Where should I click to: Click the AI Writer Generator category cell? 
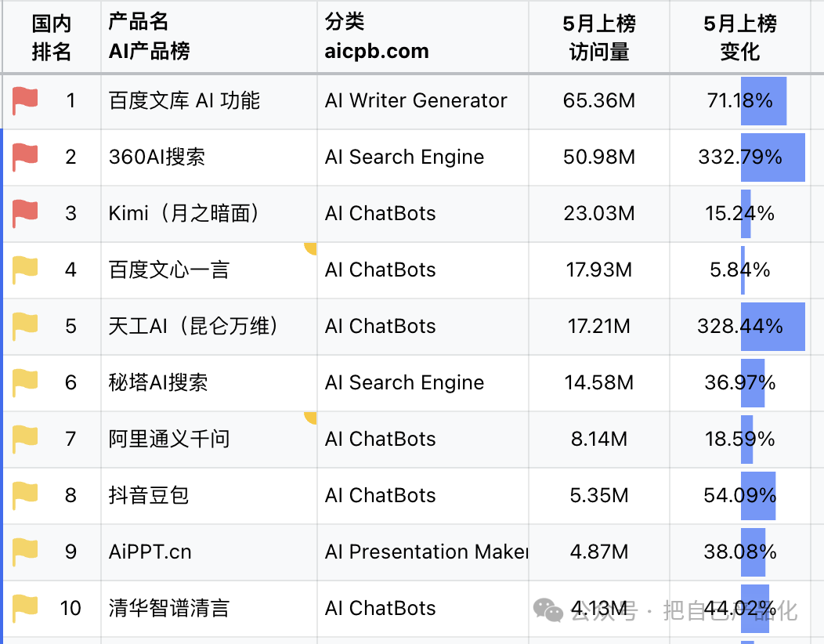click(x=423, y=101)
